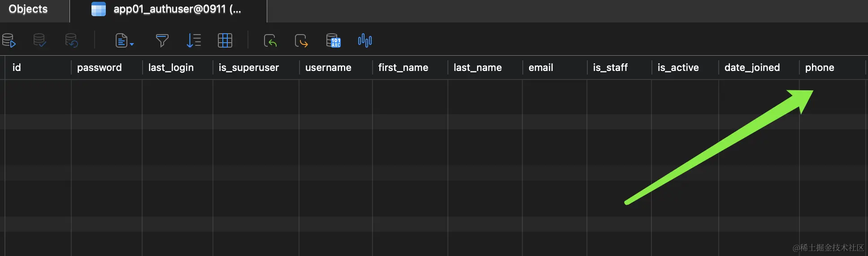This screenshot has height=256, width=868.
Task: Click the password column header
Action: 107,67
